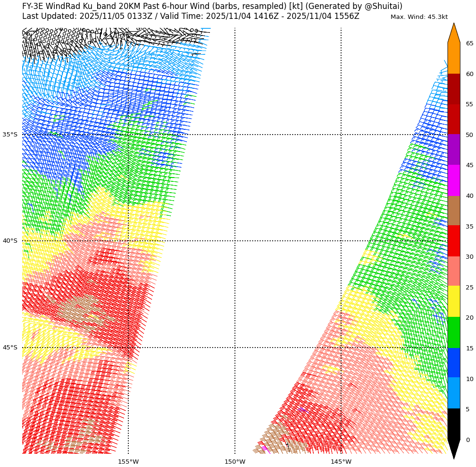Pick the brown 35-40 kt colorbar segment
Image resolution: width=476 pixels, height=467 pixels.
point(453,211)
